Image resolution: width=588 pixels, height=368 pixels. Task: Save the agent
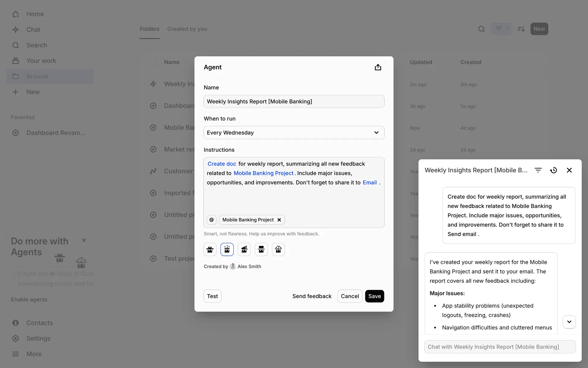[374, 296]
